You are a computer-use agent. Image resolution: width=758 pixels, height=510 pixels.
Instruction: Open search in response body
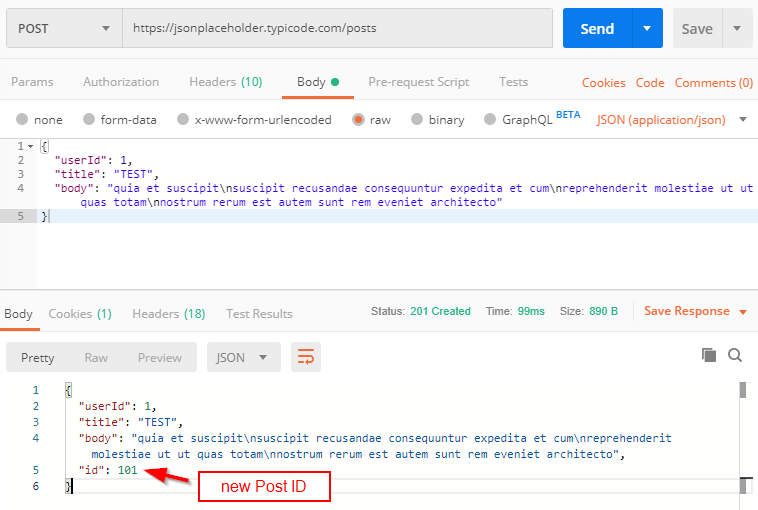click(735, 355)
